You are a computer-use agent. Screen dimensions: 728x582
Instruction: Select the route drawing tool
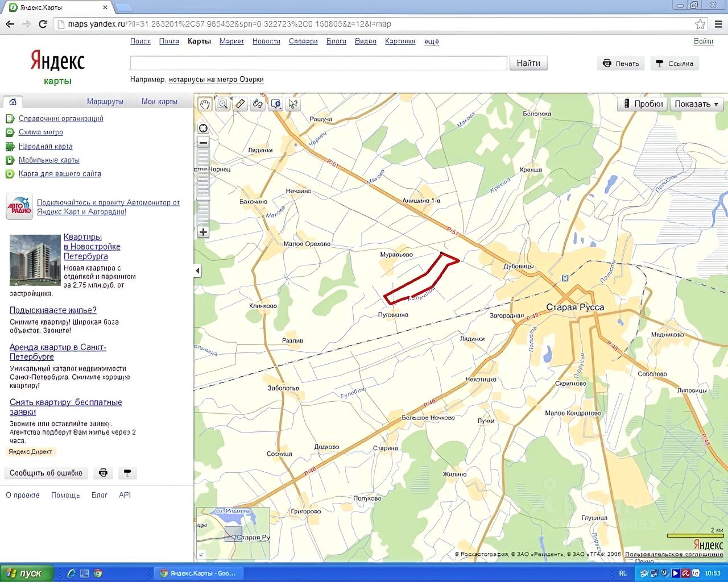click(x=258, y=104)
